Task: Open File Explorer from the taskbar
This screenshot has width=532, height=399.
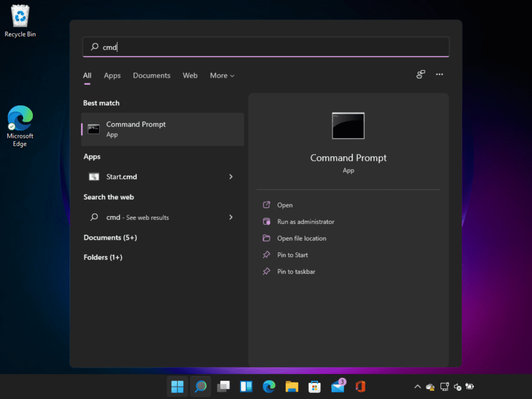Action: 292,386
